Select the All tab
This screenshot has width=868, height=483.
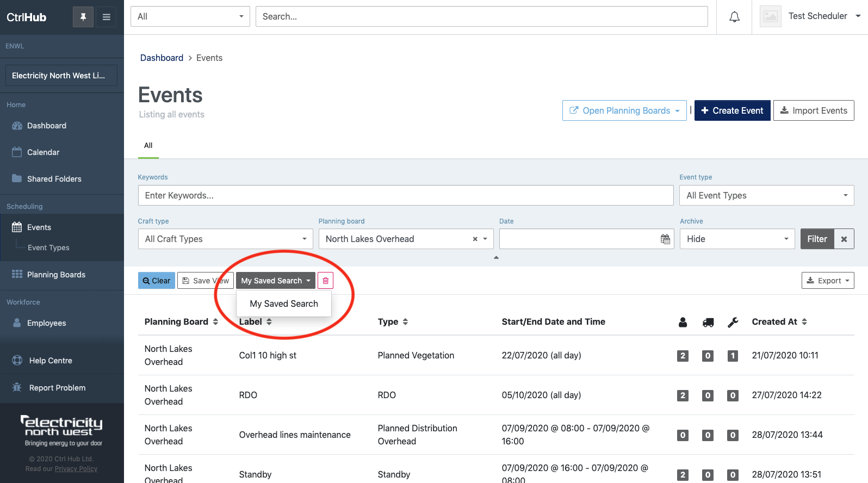click(148, 146)
